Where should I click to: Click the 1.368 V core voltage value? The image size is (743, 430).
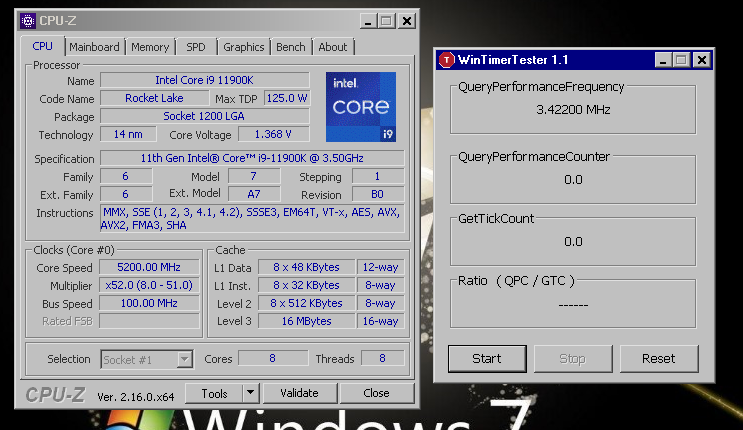[x=273, y=134]
